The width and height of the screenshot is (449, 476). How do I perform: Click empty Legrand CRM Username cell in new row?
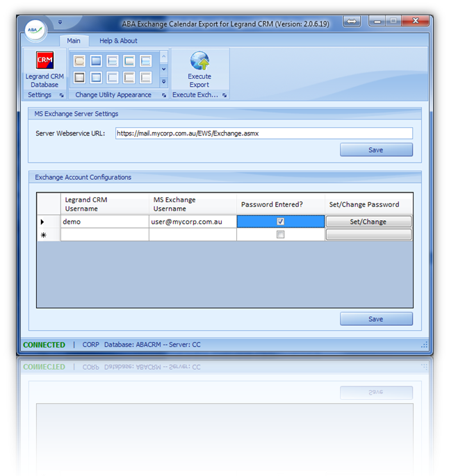point(105,235)
